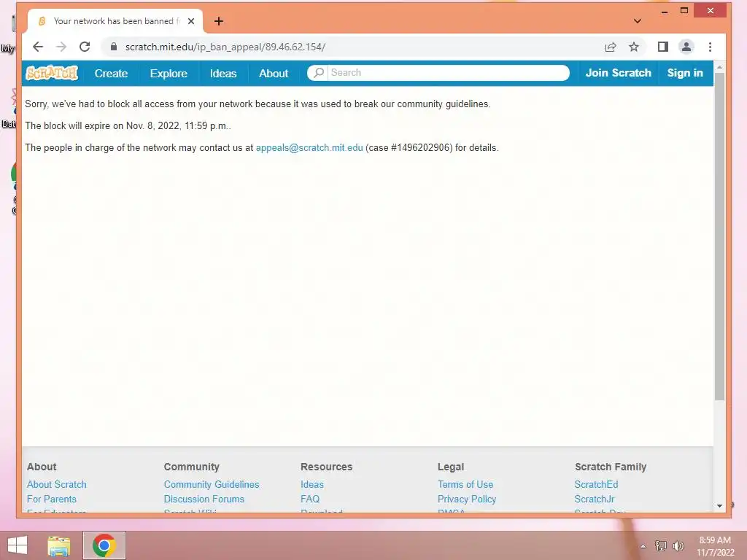Expand the tab search chevron
Image resolution: width=747 pixels, height=560 pixels.
[638, 21]
